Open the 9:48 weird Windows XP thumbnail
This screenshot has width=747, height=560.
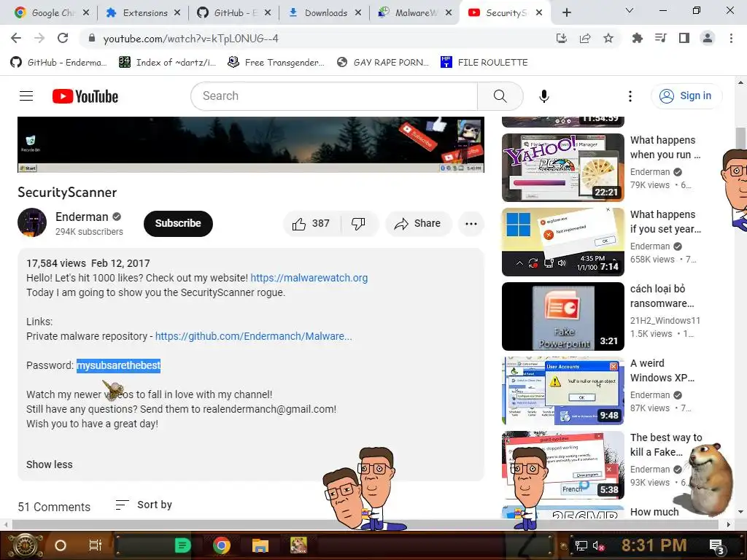click(562, 391)
